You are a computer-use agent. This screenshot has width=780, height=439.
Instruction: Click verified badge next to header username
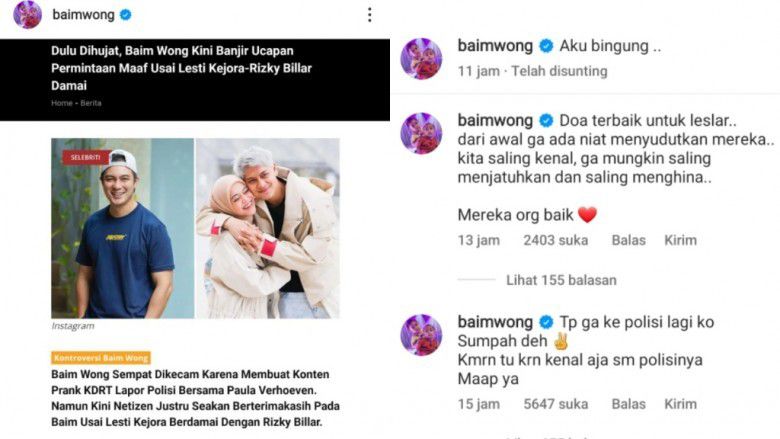(x=126, y=15)
